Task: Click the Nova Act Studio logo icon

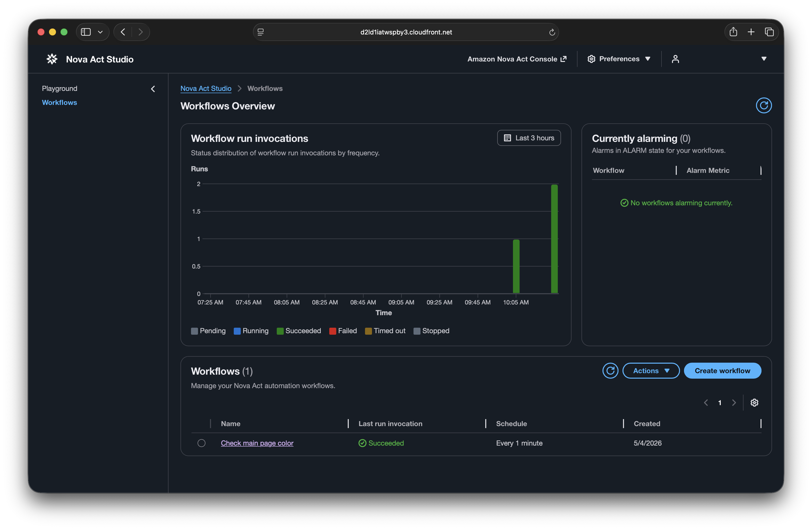Action: pyautogui.click(x=52, y=59)
